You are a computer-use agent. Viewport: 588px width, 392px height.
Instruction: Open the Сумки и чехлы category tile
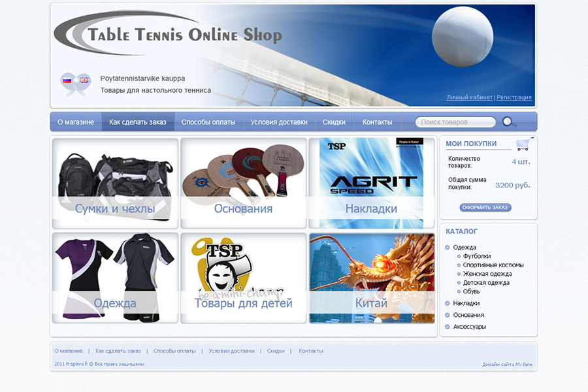tap(115, 183)
